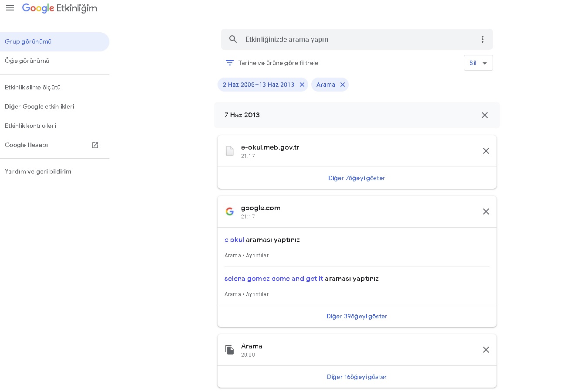Image resolution: width=575 pixels, height=392 pixels.
Task: Select Grup görünümü in sidebar
Action: 54,42
